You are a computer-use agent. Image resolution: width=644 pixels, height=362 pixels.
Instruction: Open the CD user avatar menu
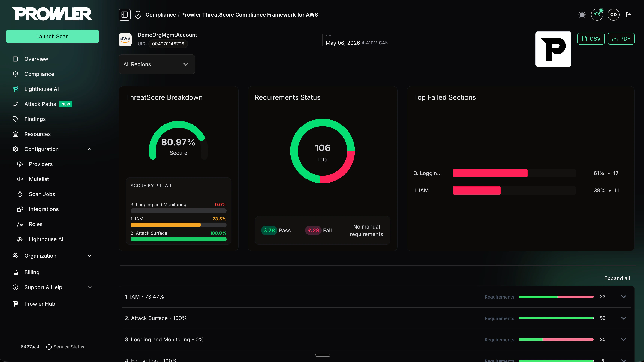pyautogui.click(x=613, y=14)
